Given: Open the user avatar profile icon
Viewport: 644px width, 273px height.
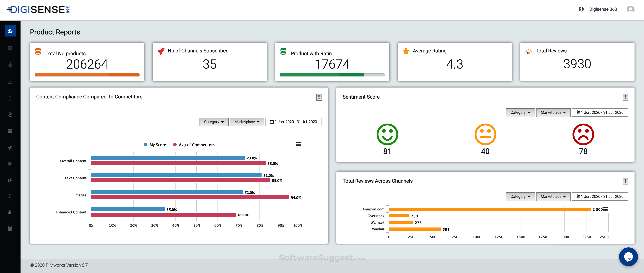Looking at the screenshot, I should (630, 9).
